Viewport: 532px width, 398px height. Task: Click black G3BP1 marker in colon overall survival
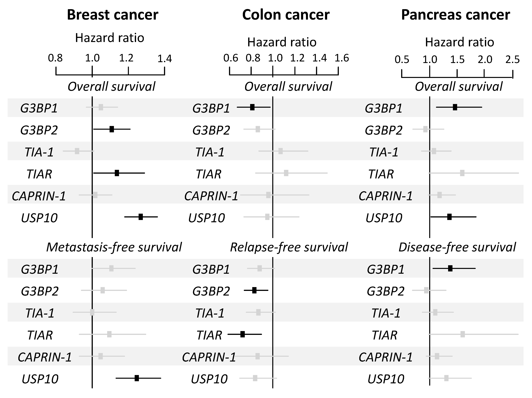pos(252,107)
